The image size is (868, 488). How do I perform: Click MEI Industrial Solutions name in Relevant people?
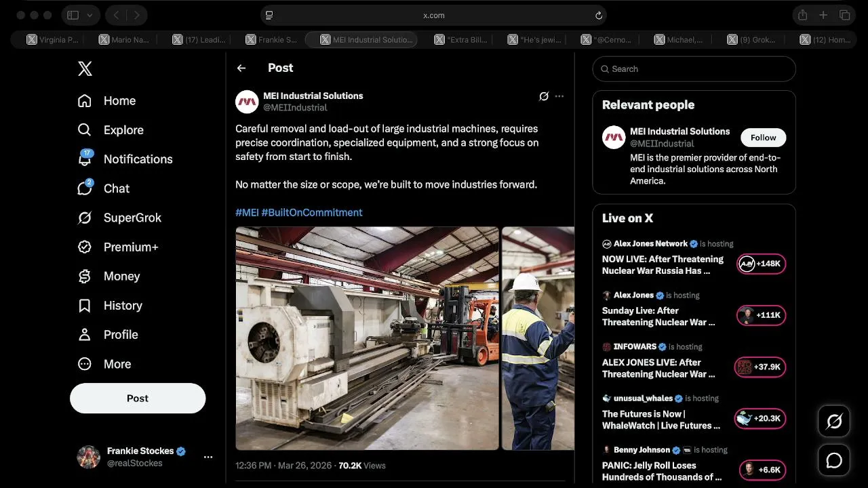pyautogui.click(x=680, y=131)
